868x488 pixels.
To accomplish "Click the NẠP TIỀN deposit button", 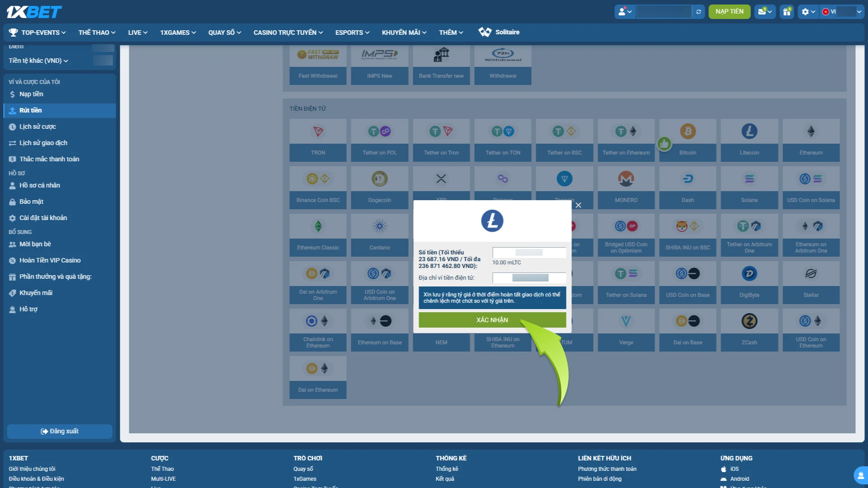I will pyautogui.click(x=729, y=12).
